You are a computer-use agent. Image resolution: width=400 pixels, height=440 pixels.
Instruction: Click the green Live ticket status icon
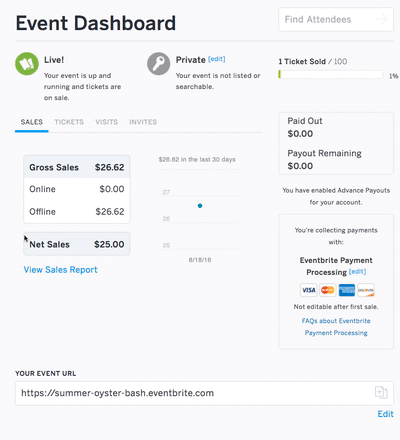point(27,64)
